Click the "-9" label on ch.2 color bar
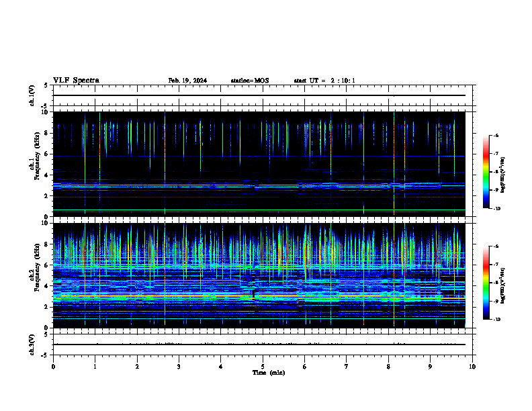 pyautogui.click(x=496, y=301)
